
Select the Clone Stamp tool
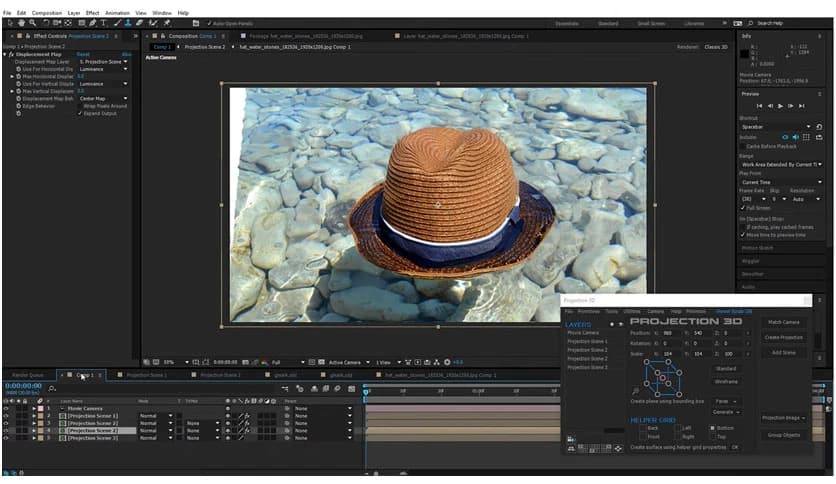coord(128,23)
